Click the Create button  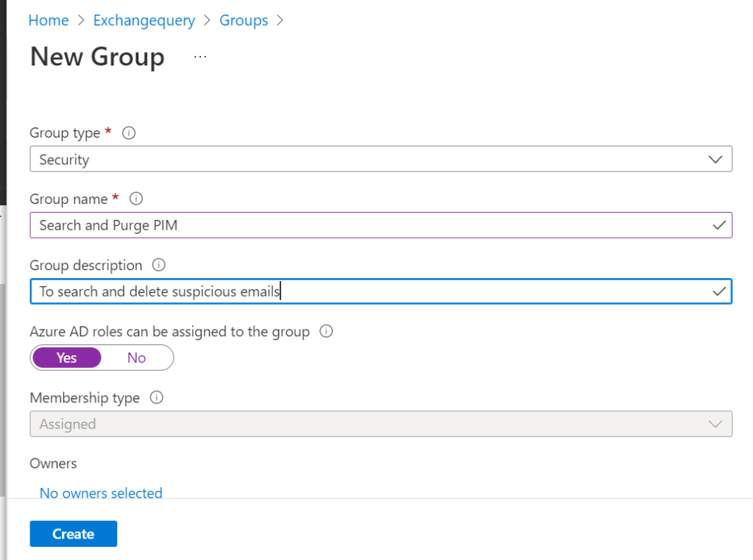tap(74, 534)
